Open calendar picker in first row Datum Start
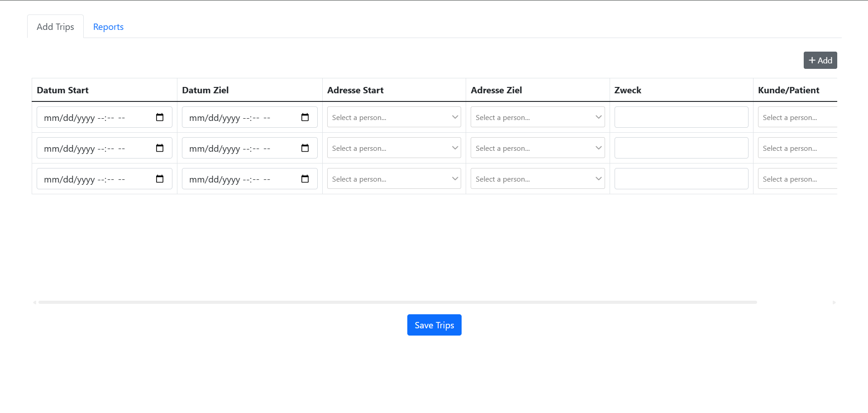 coord(160,117)
